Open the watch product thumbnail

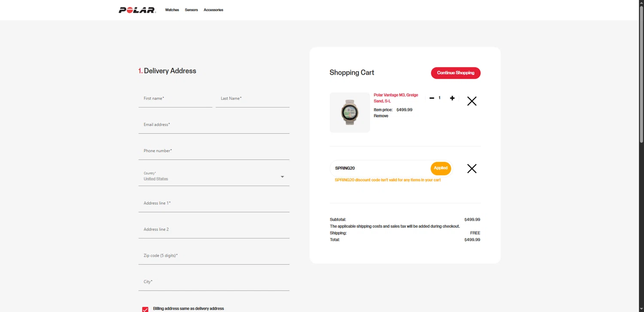pyautogui.click(x=350, y=113)
